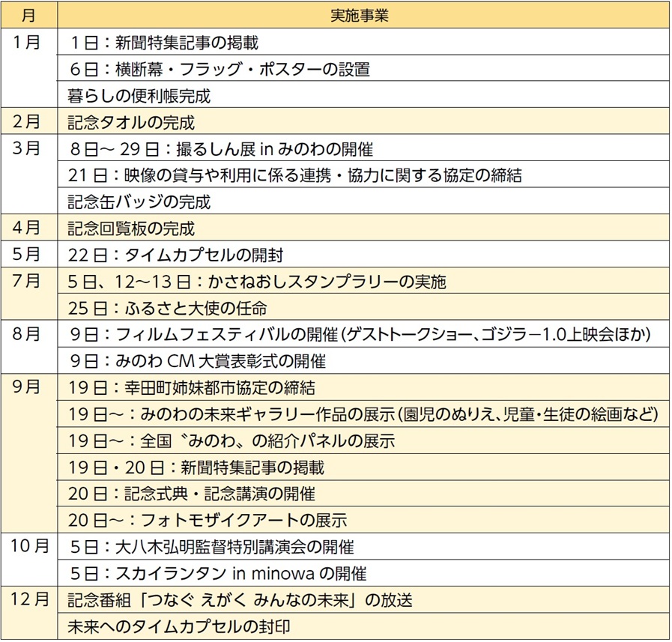Click the 月 column header
Viewport: 672px width, 642px height.
[x=29, y=15]
